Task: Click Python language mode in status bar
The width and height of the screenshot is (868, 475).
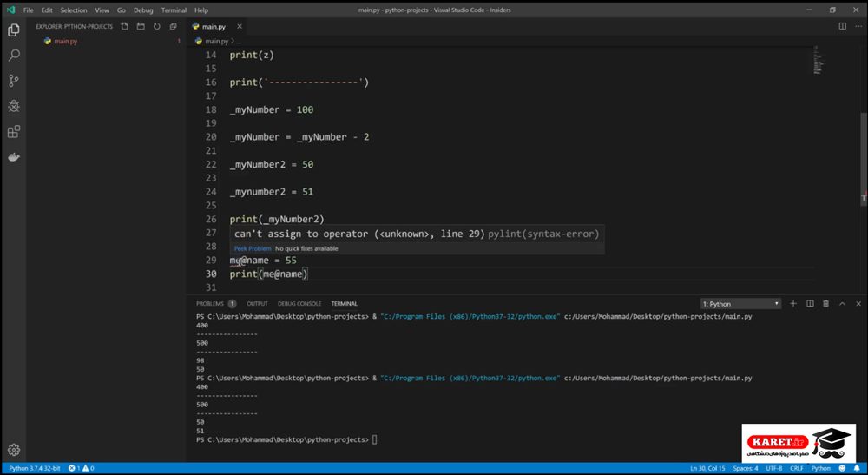Action: tap(821, 468)
